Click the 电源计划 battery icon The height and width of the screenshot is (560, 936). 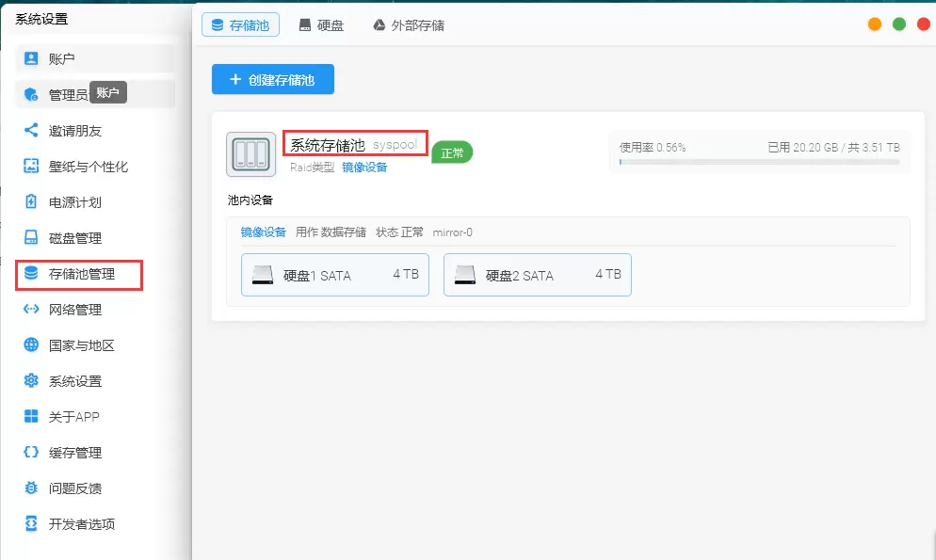click(31, 201)
